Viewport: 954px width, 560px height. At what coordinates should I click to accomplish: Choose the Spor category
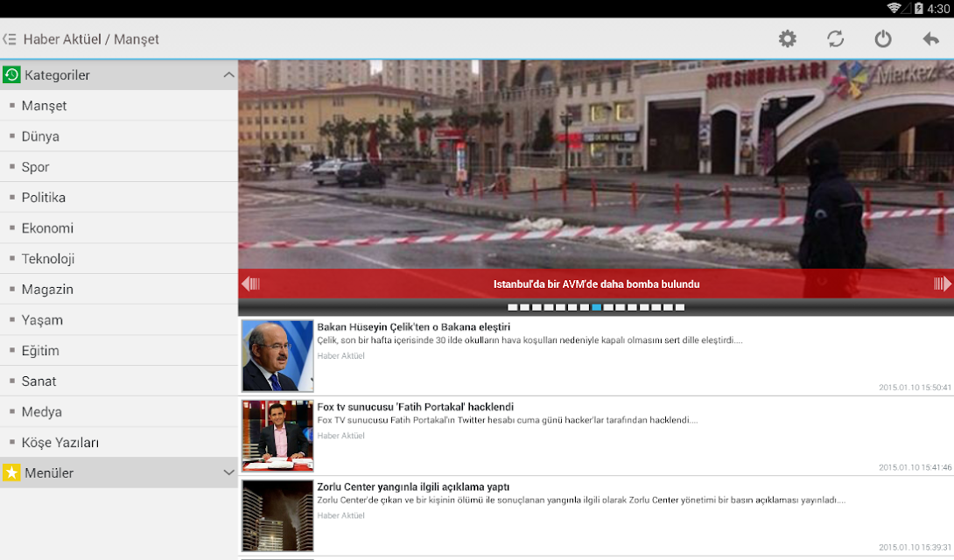[119, 166]
